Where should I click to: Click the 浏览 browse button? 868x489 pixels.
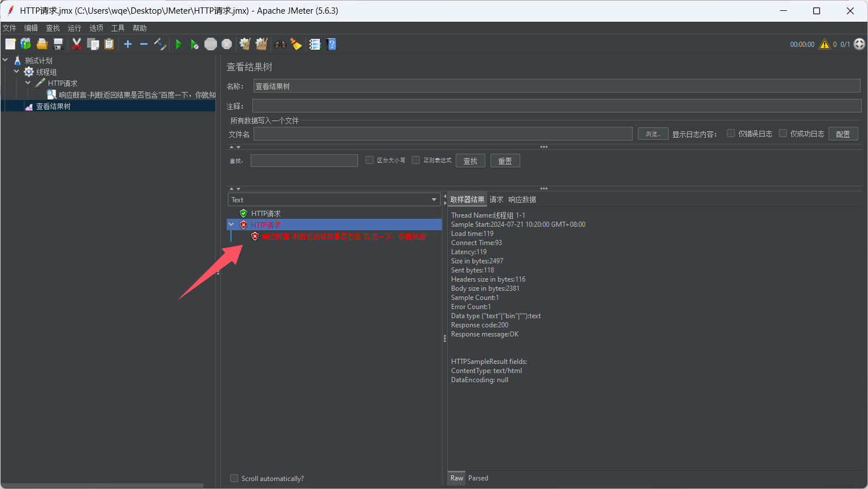tap(653, 134)
